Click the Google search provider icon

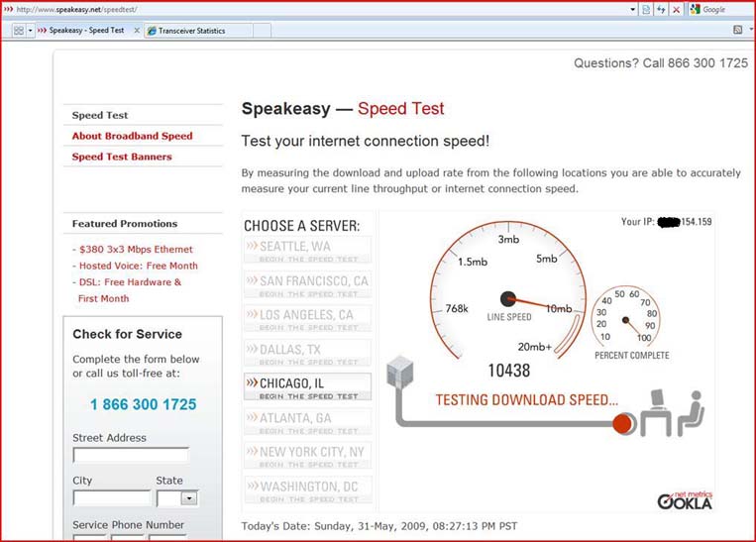(x=695, y=9)
